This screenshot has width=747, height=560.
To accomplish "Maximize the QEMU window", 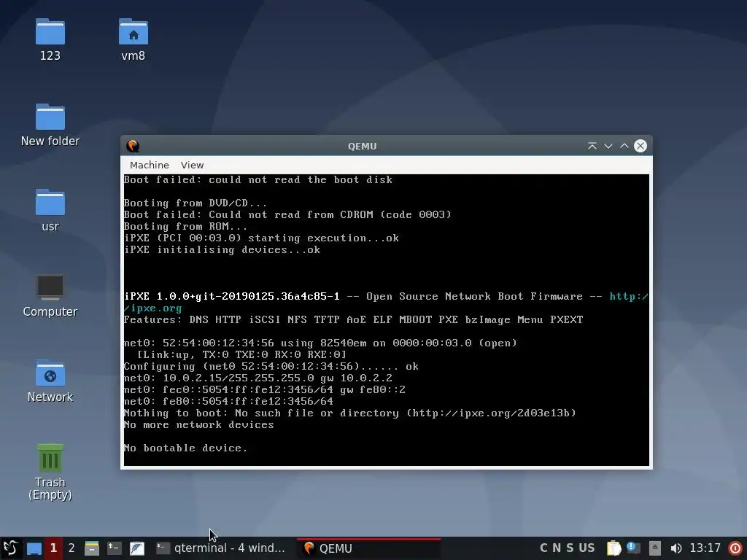I will tap(624, 146).
